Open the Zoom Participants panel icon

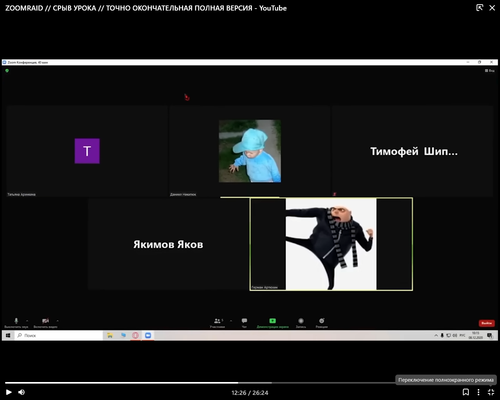click(217, 321)
